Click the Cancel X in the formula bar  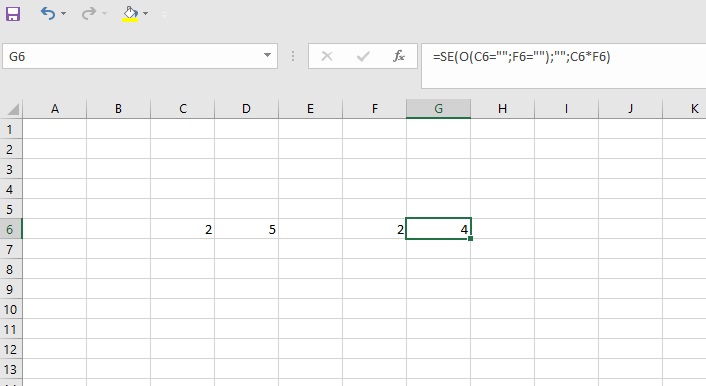[x=327, y=56]
